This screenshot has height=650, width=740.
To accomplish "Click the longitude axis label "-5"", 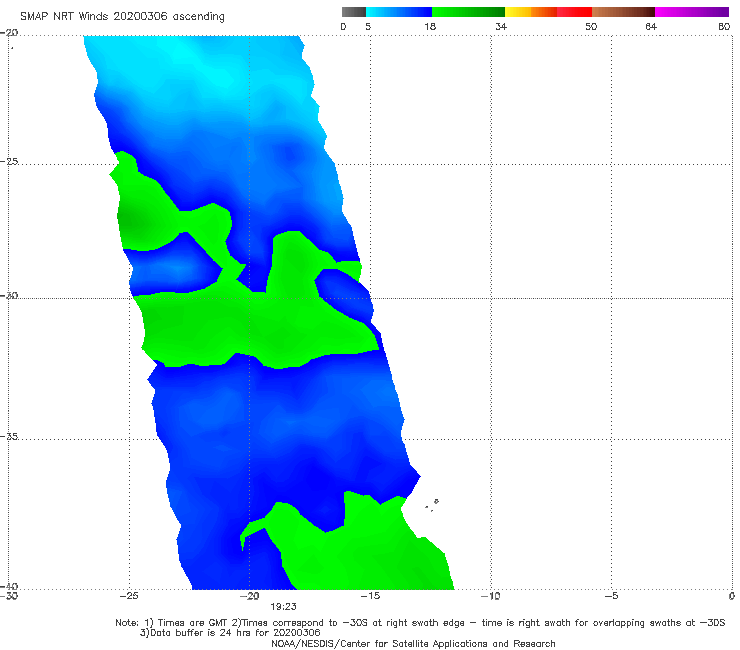I will 612,596.
